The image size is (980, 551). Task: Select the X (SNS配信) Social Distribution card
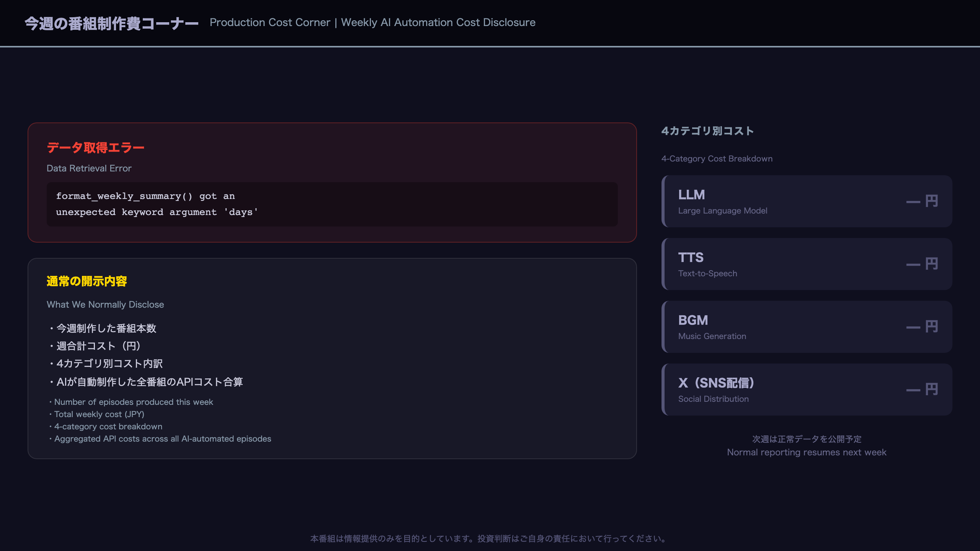(x=807, y=390)
